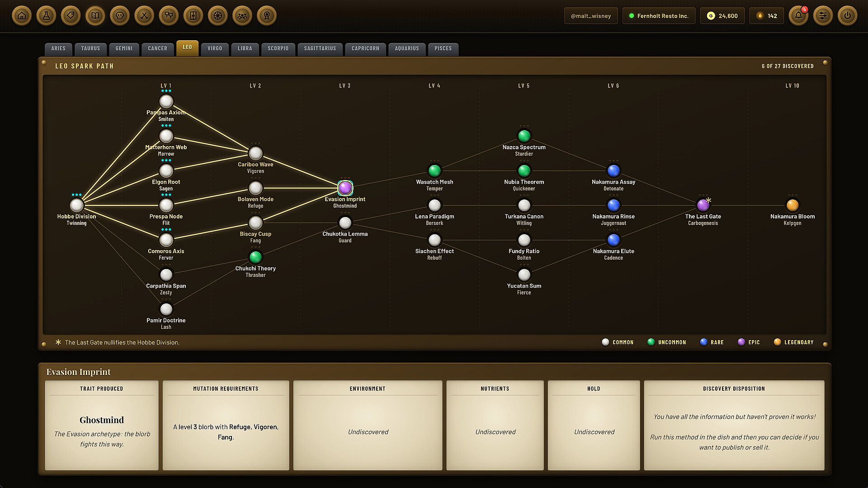Open the settings sliders icon
This screenshot has width=868, height=488.
(x=823, y=16)
